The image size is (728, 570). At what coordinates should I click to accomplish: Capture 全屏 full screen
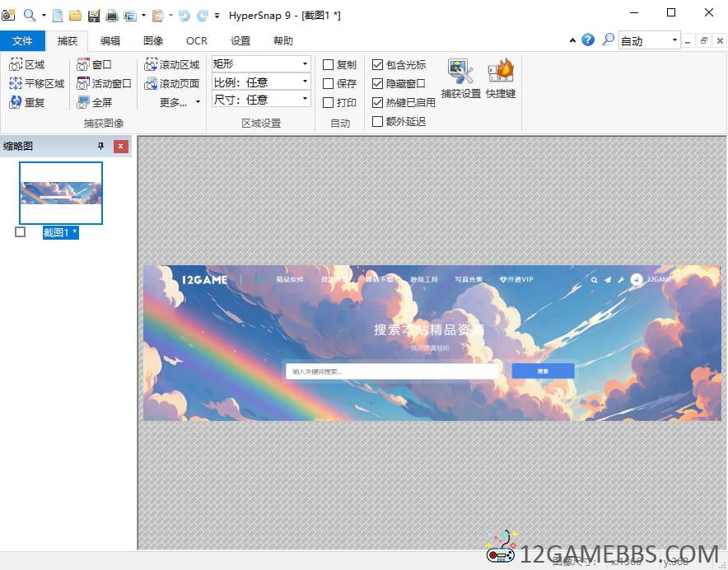point(94,102)
